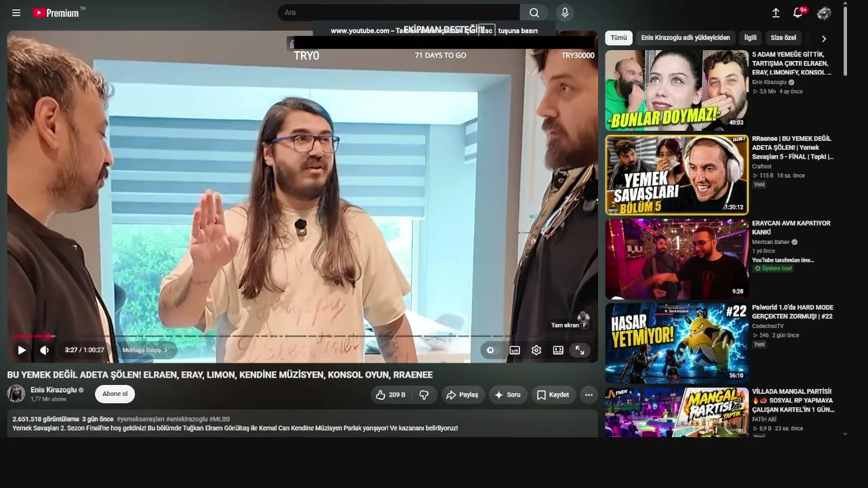This screenshot has width=868, height=488.
Task: Open Yemek Savaşları Bölüm 5 thumbnail
Action: [677, 175]
